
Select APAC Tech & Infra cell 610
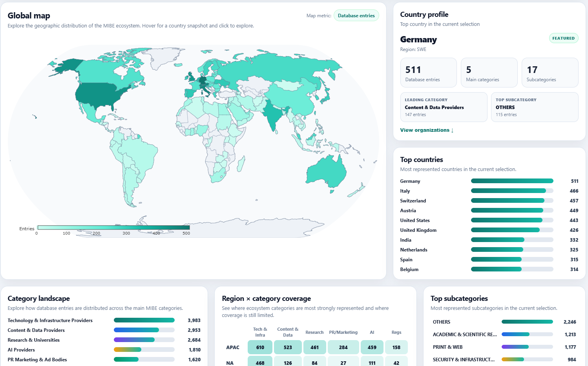(x=260, y=347)
